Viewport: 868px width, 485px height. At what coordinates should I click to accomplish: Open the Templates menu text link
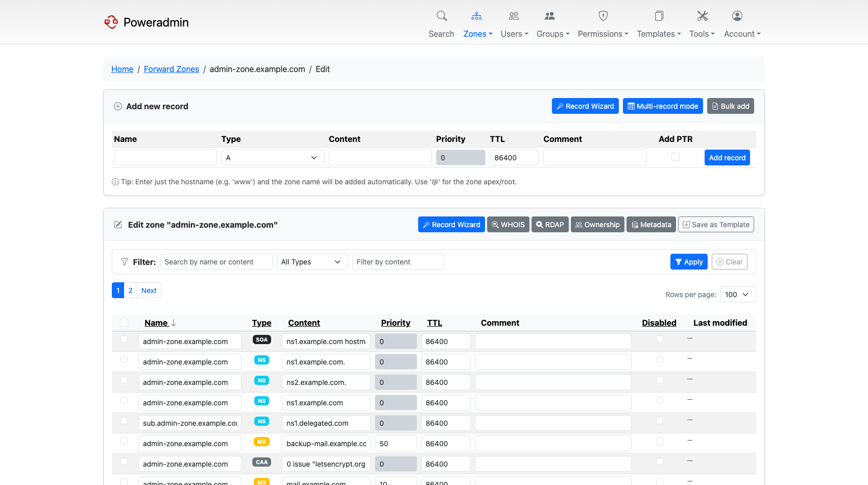(x=659, y=34)
